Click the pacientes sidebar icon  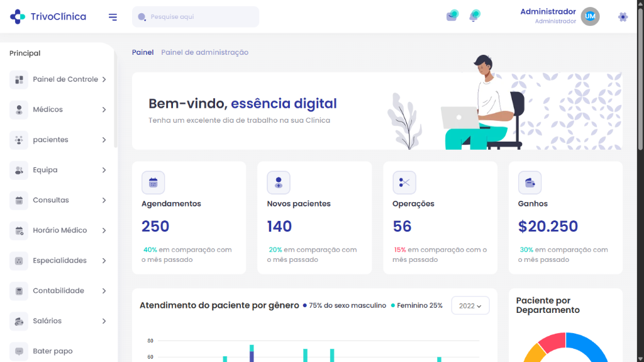tap(19, 140)
